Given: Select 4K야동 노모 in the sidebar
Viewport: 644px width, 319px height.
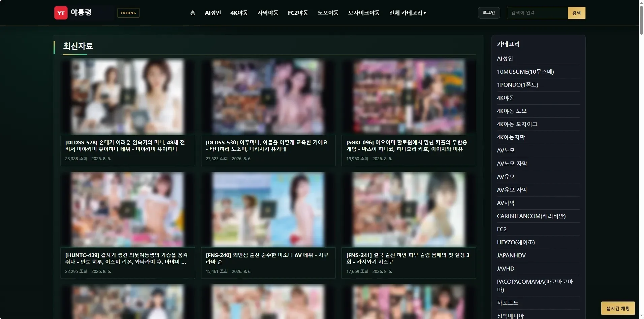Looking at the screenshot, I should tap(512, 111).
